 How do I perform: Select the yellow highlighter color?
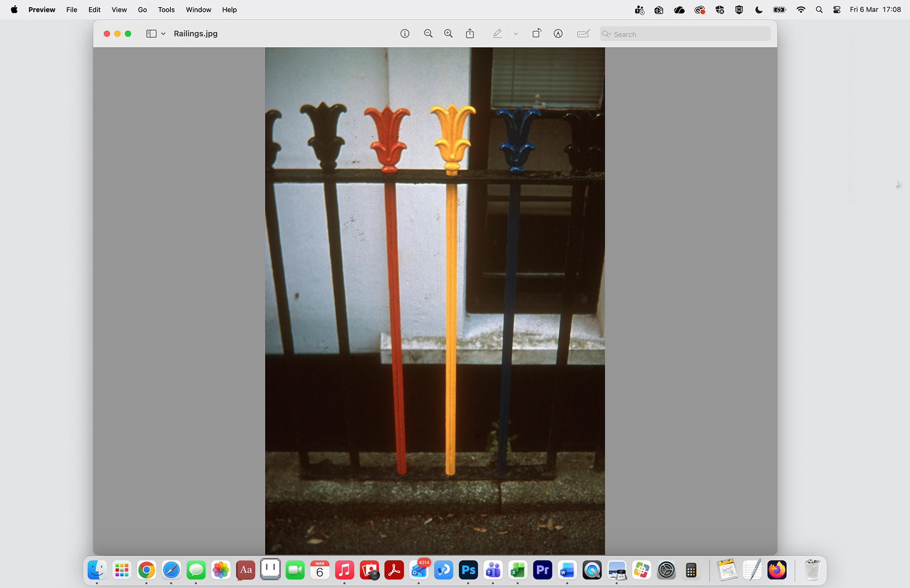pyautogui.click(x=515, y=33)
